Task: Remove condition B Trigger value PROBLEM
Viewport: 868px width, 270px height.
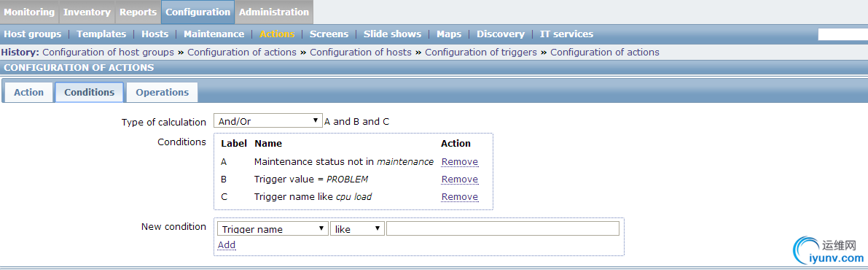Action: click(x=459, y=179)
